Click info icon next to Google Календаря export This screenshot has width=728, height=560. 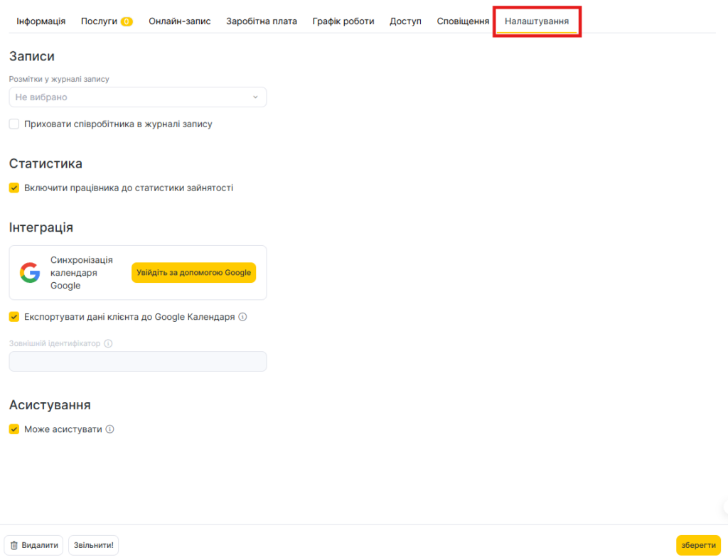point(242,317)
